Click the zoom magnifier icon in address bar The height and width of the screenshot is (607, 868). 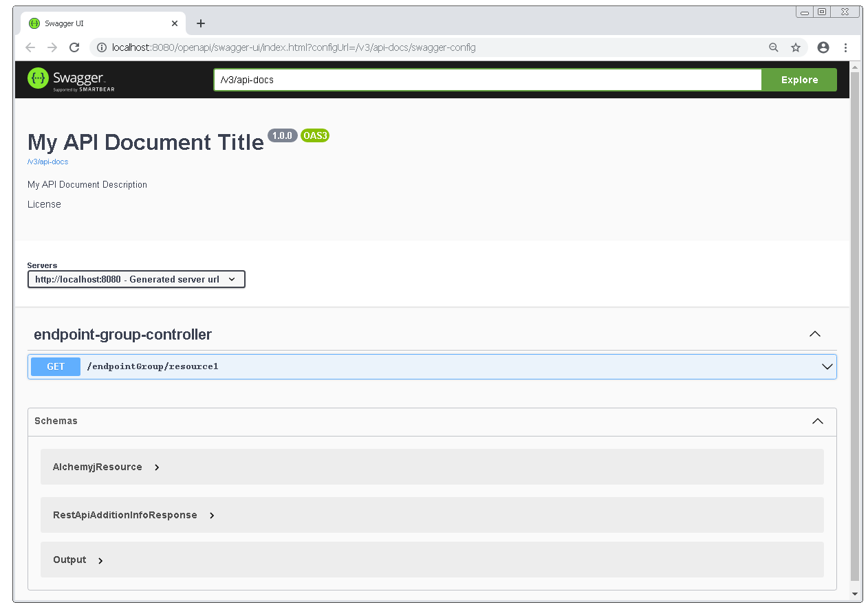pos(774,47)
